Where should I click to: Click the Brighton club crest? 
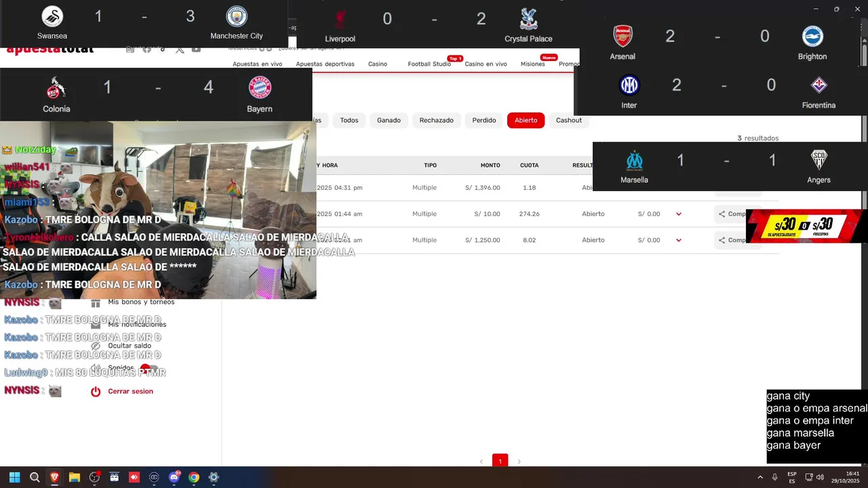812,36
